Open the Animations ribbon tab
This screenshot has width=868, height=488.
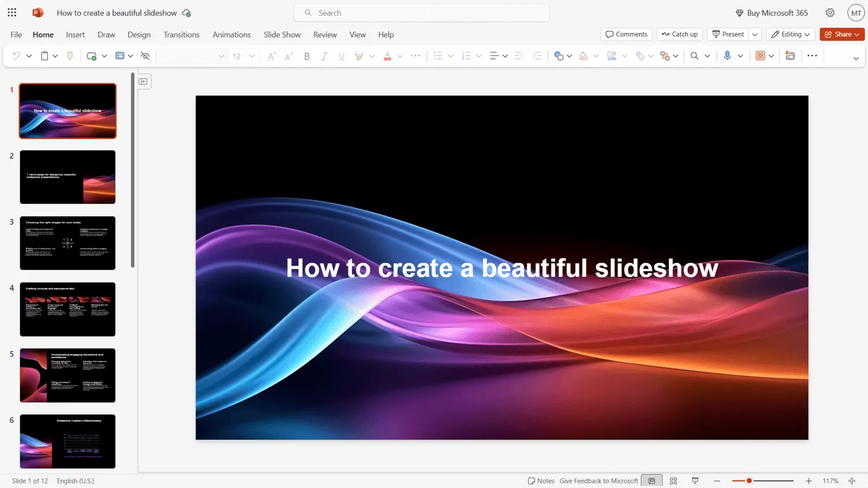pyautogui.click(x=231, y=34)
